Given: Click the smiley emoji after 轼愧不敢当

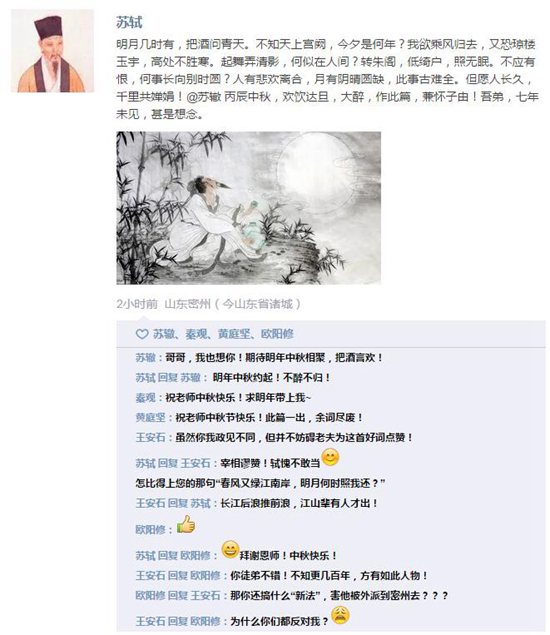Looking at the screenshot, I should [330, 457].
